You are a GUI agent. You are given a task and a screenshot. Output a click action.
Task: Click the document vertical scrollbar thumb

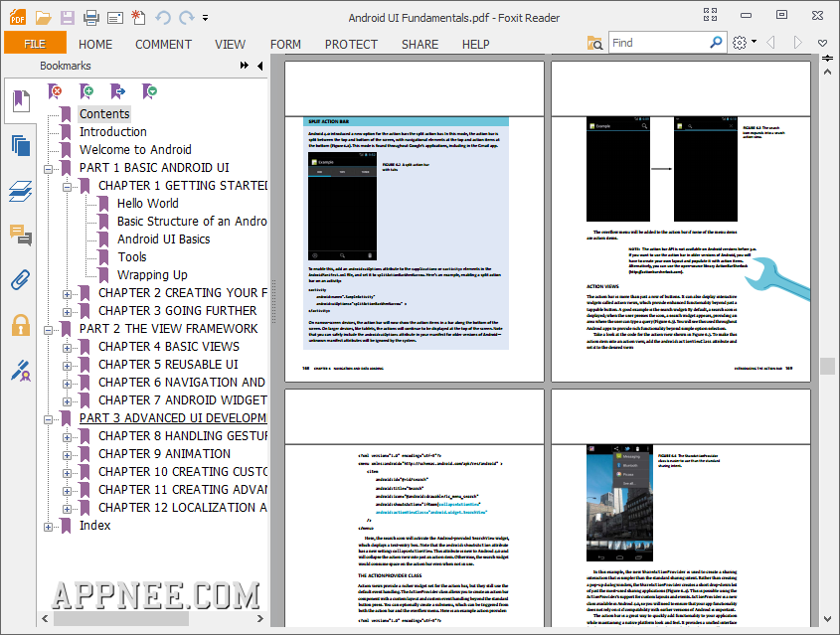pyautogui.click(x=828, y=366)
